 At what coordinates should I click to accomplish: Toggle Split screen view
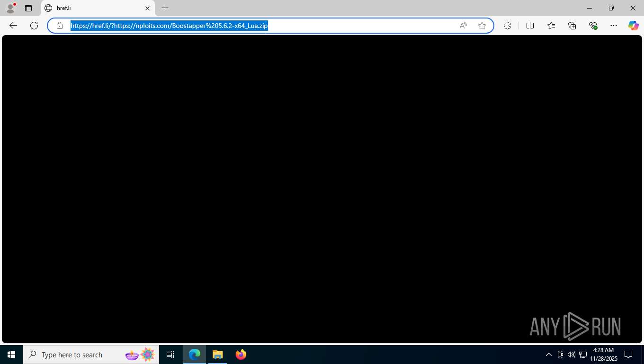click(x=530, y=26)
